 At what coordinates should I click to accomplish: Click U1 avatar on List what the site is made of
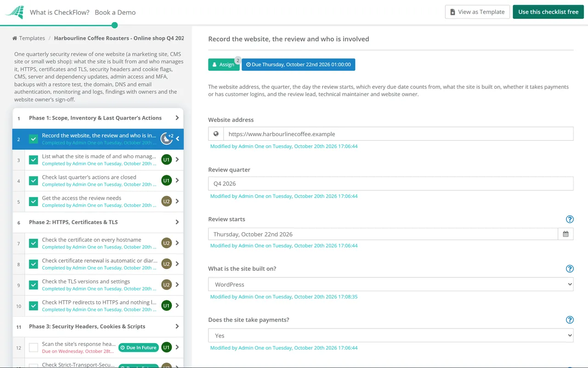[166, 160]
